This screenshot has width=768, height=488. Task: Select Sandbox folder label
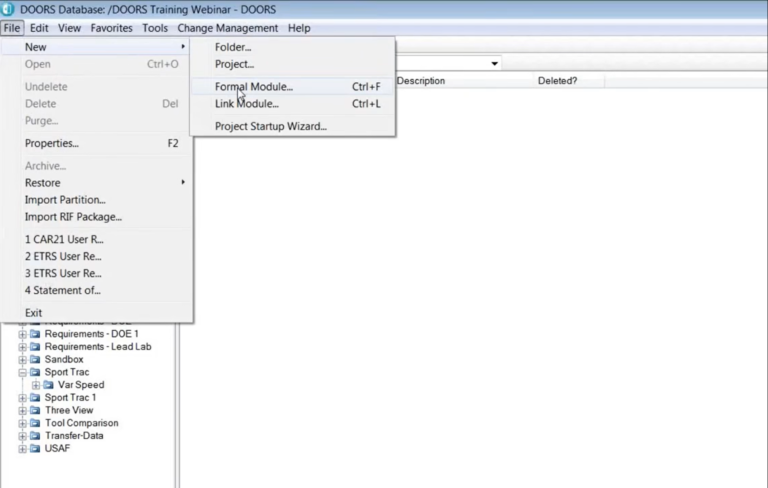coord(64,359)
